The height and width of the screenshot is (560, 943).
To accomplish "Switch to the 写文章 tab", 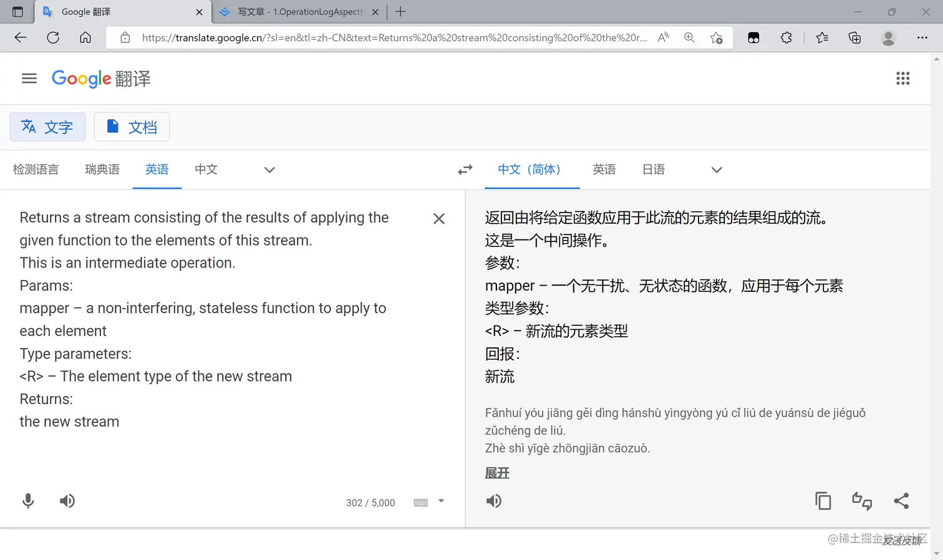I will (299, 12).
